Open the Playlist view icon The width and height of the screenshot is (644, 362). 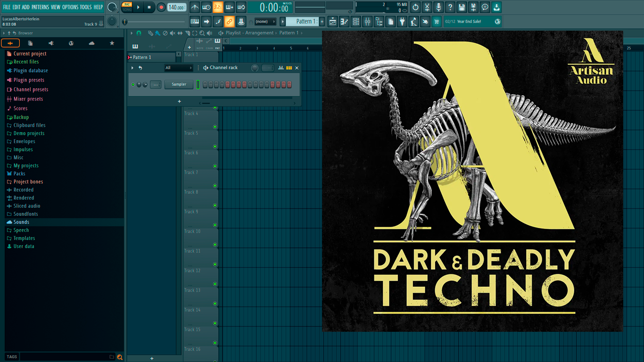tap(332, 22)
